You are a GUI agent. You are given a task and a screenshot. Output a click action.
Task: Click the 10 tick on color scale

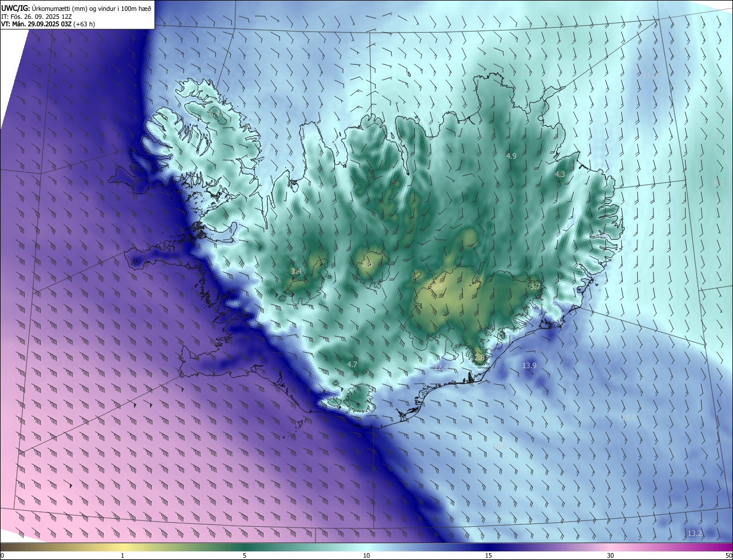366,555
